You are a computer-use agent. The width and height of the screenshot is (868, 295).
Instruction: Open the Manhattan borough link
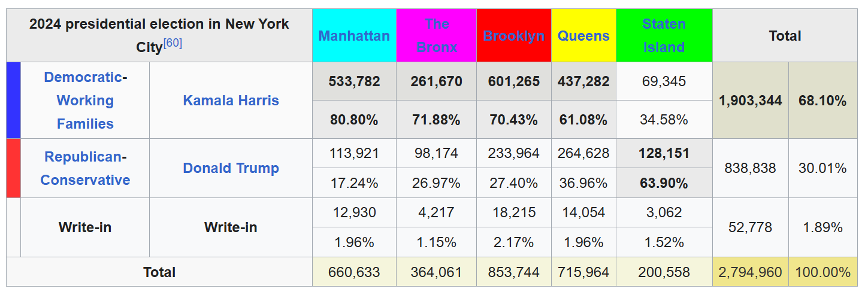[354, 36]
